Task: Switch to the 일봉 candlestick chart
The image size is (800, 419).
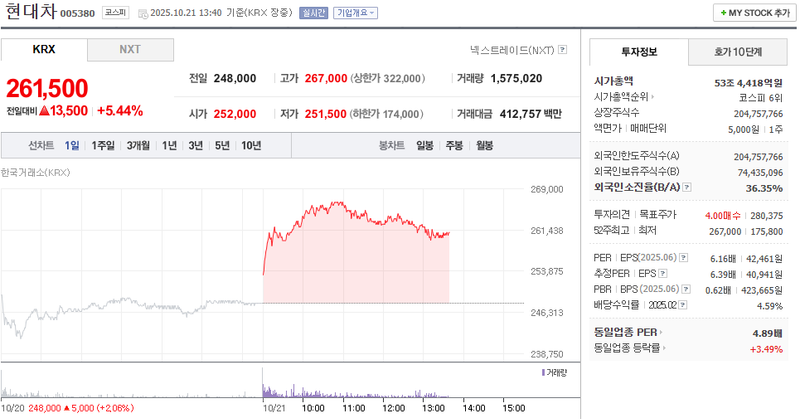Action: pyautogui.click(x=425, y=145)
